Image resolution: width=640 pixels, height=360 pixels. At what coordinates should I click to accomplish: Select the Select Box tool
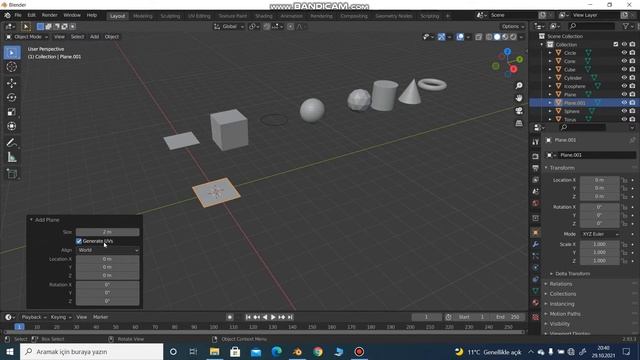(x=12, y=53)
